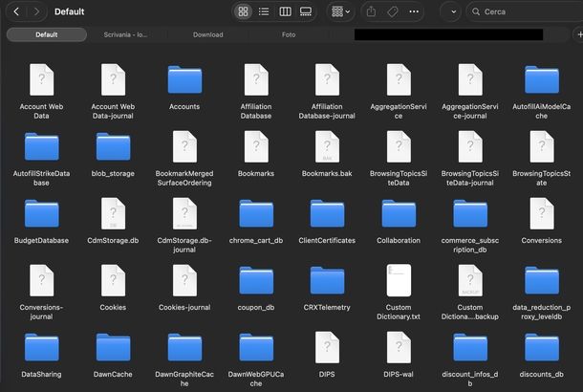The height and width of the screenshot is (392, 583).
Task: Select the AggregationService-journal file
Action: pos(470,91)
